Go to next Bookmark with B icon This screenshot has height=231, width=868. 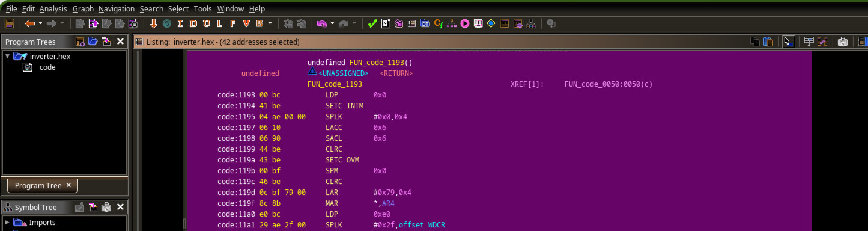tap(259, 23)
